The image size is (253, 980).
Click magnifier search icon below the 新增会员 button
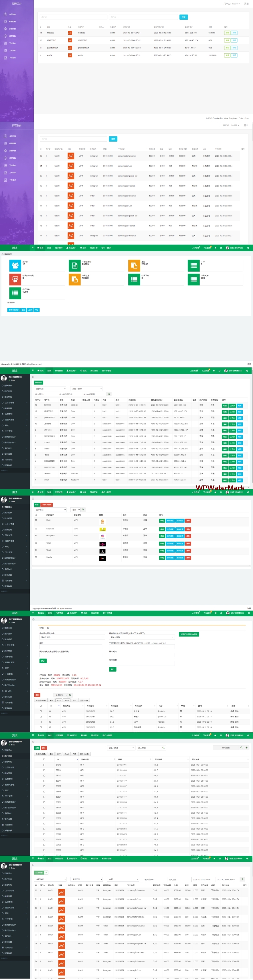(x=109, y=394)
